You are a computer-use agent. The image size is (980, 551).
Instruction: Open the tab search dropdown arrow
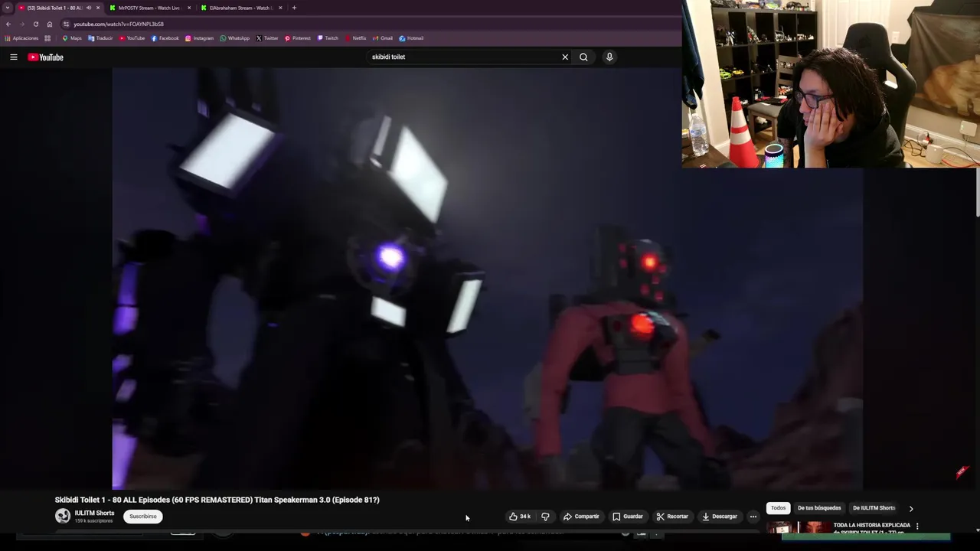click(x=8, y=8)
